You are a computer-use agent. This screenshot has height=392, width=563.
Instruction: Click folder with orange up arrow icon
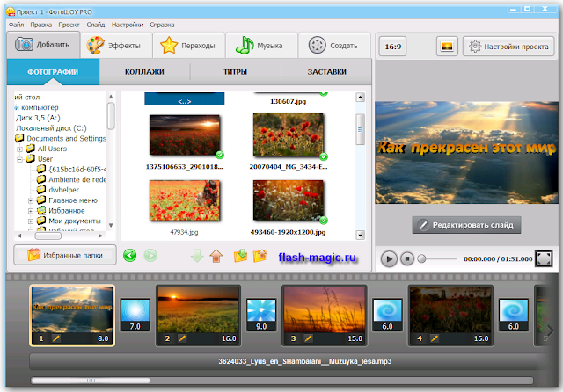tap(260, 256)
